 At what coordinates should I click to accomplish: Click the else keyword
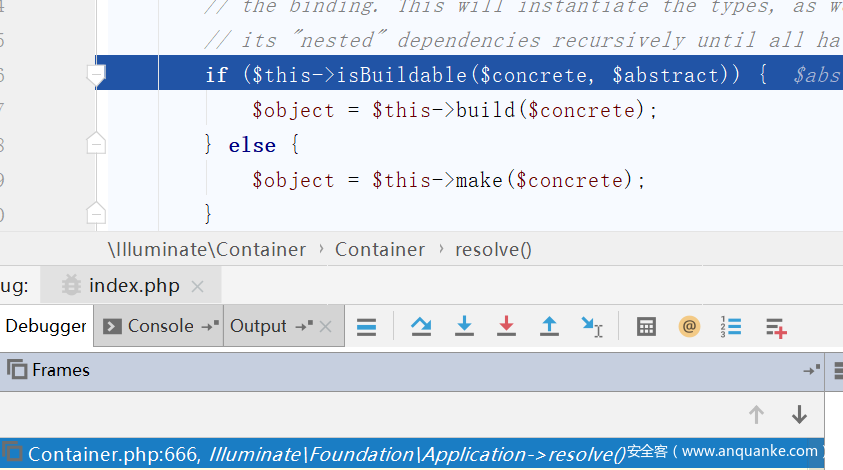click(x=252, y=145)
